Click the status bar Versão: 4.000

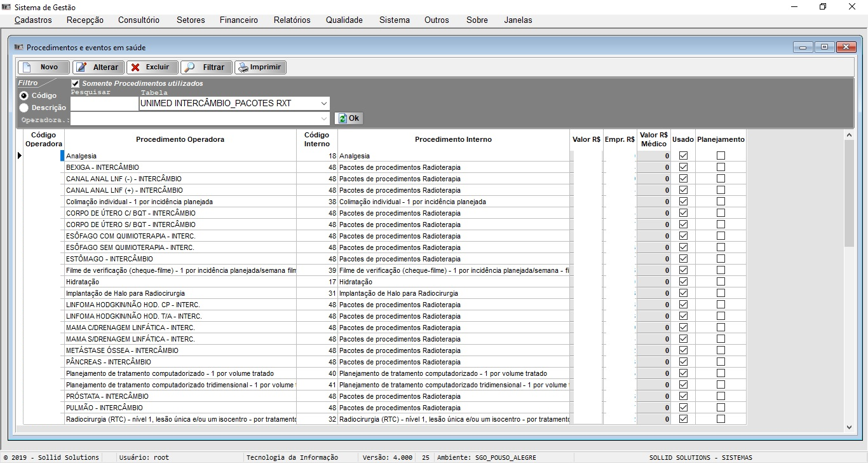pyautogui.click(x=387, y=457)
